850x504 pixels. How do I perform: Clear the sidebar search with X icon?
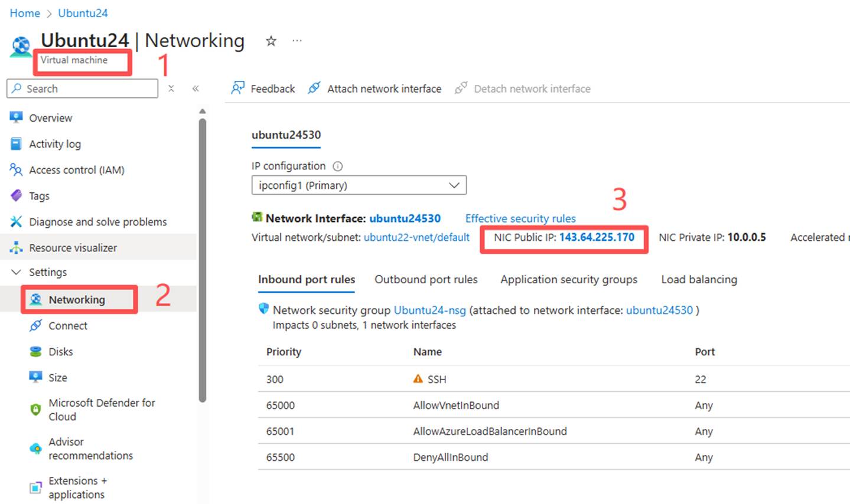click(x=171, y=89)
